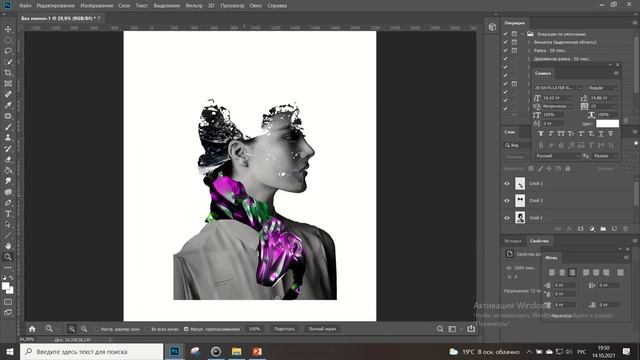
Task: Click the search icon in options bar
Action: (x=440, y=329)
